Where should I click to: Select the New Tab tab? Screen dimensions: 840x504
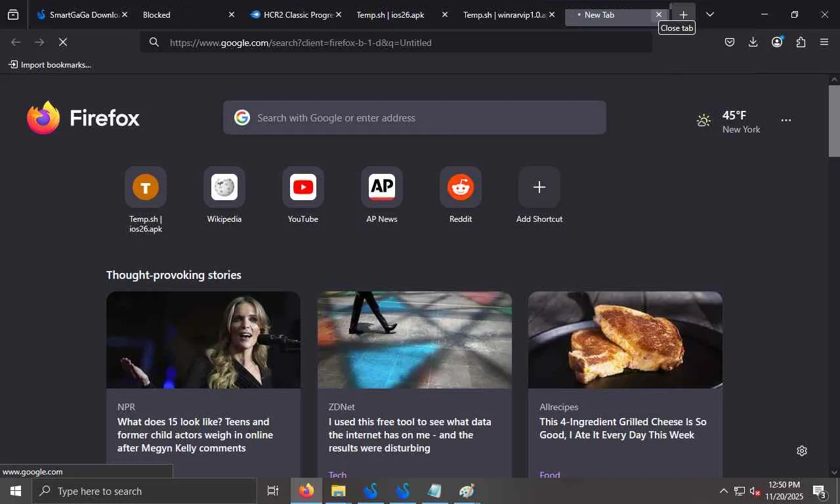[616, 14]
